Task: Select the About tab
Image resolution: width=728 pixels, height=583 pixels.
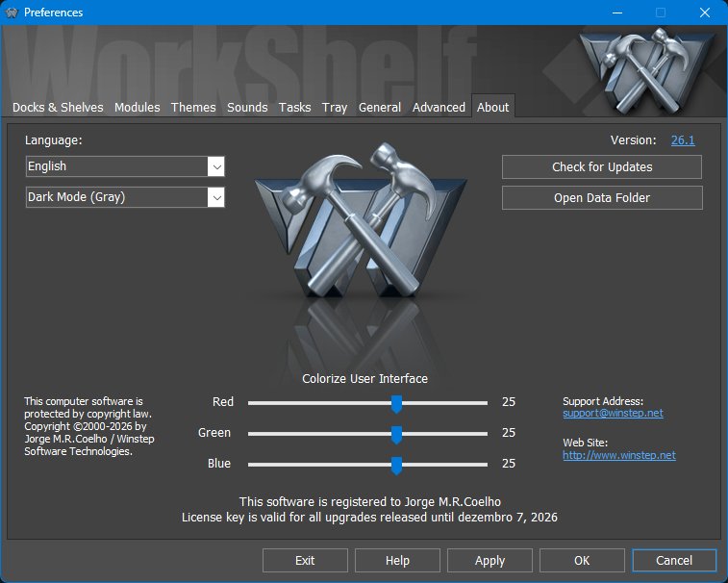Action: click(492, 107)
